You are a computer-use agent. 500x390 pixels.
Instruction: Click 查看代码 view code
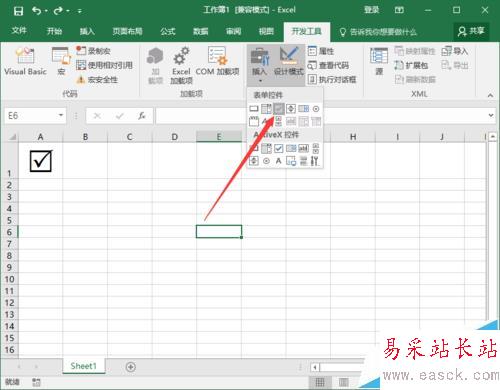point(328,65)
